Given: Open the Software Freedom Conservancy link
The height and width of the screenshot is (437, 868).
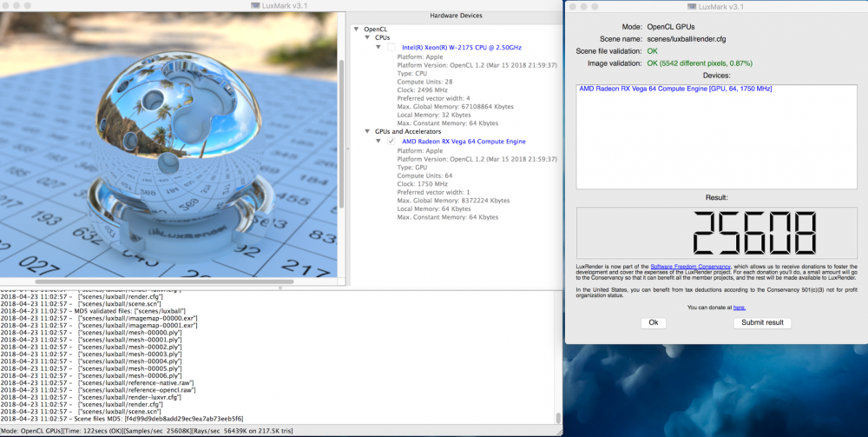Looking at the screenshot, I should click(x=690, y=267).
